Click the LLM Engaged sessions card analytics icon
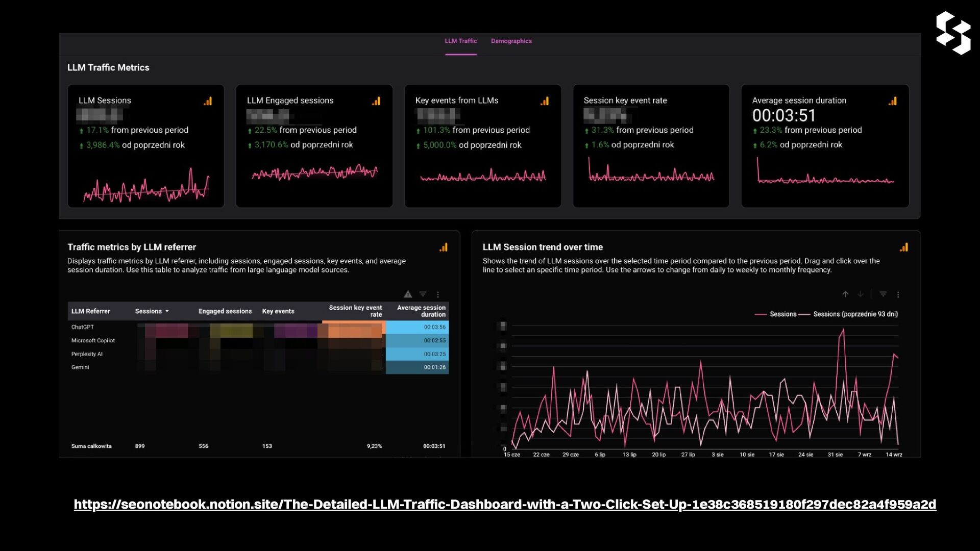Screen dimensions: 980x551 point(376,101)
